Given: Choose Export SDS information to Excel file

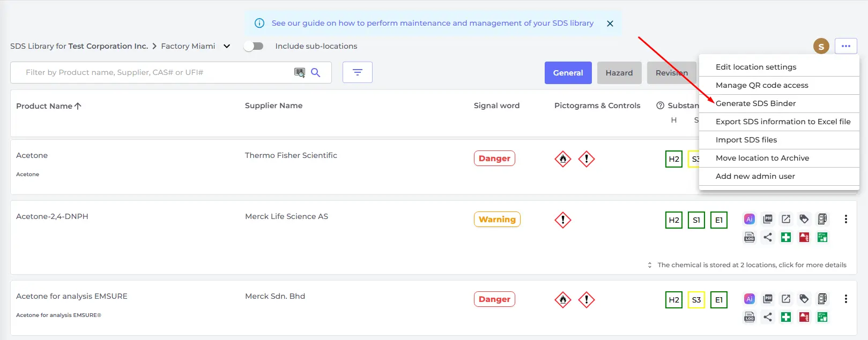Looking at the screenshot, I should click(783, 122).
